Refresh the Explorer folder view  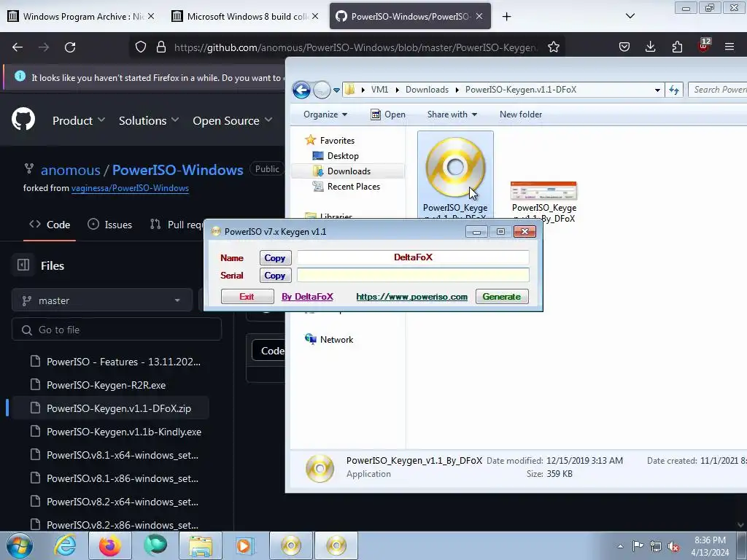674,90
